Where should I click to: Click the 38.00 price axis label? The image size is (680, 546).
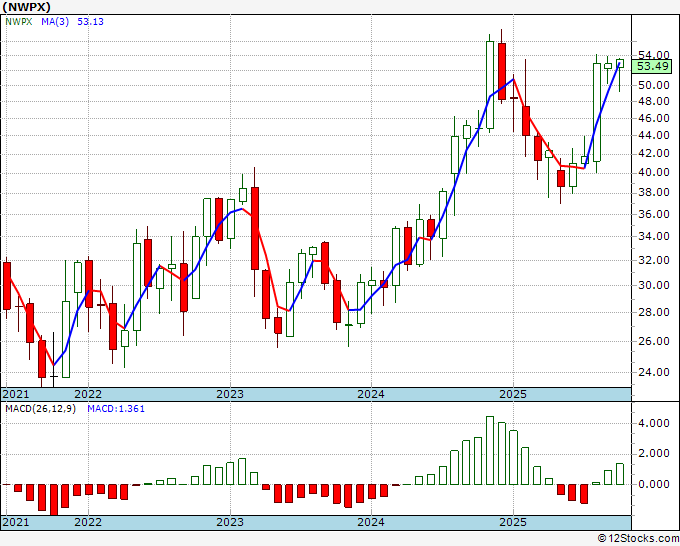tap(654, 193)
